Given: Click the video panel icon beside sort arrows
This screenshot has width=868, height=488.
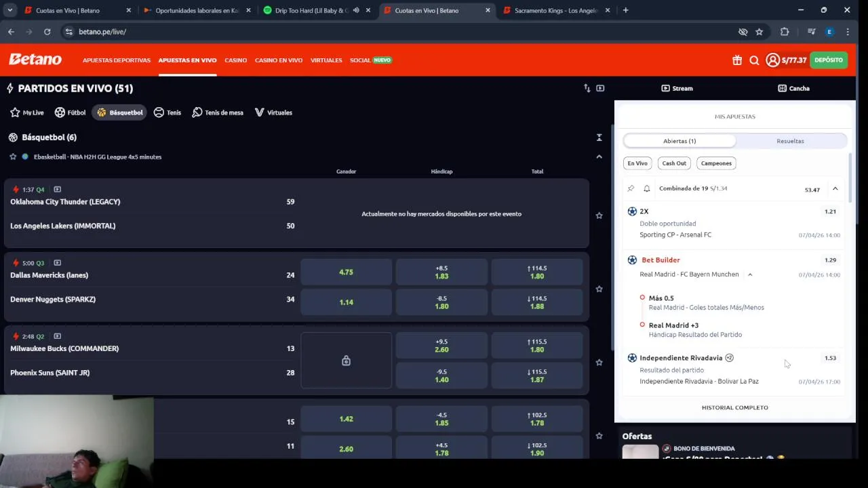Looking at the screenshot, I should [600, 88].
